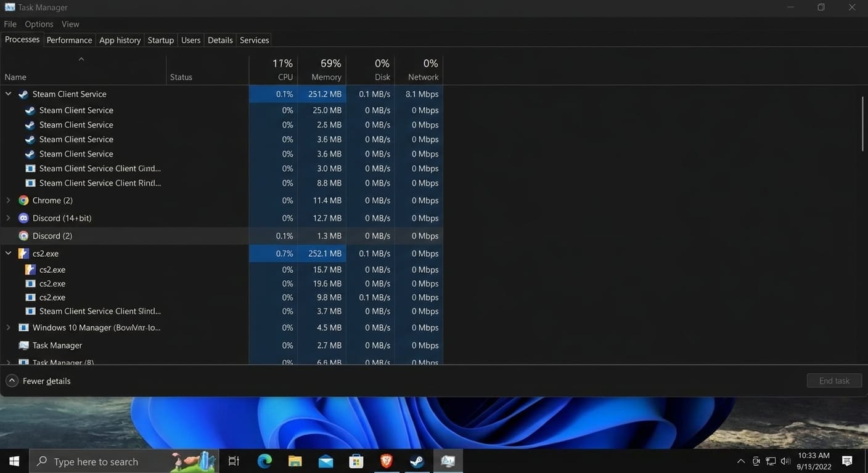The image size is (868, 473).
Task: Open the Windows Start menu
Action: [x=14, y=461]
